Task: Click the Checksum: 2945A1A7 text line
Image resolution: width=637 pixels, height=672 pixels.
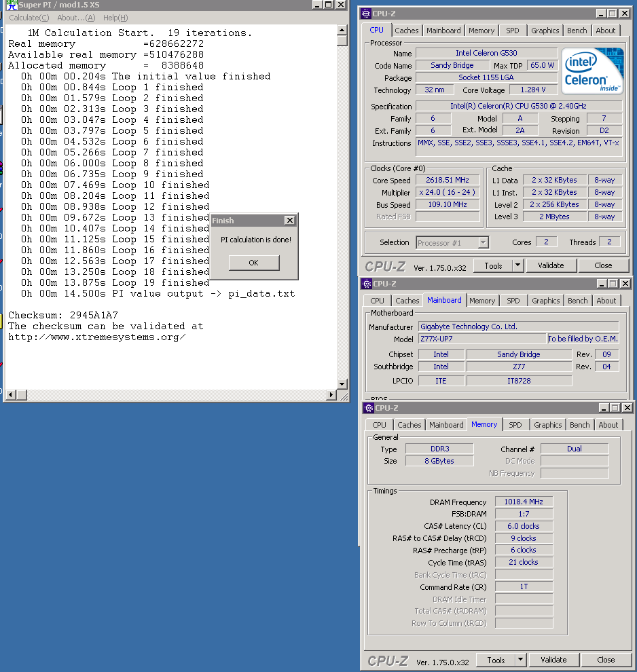Action: (63, 316)
